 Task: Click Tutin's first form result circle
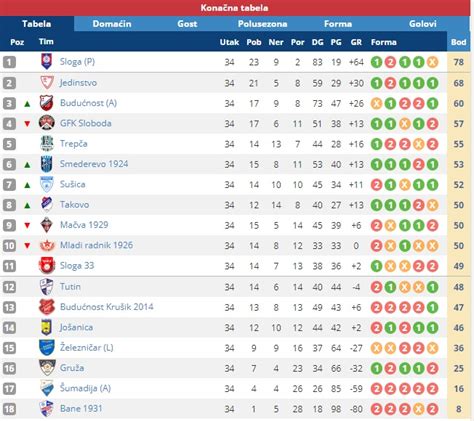376,287
